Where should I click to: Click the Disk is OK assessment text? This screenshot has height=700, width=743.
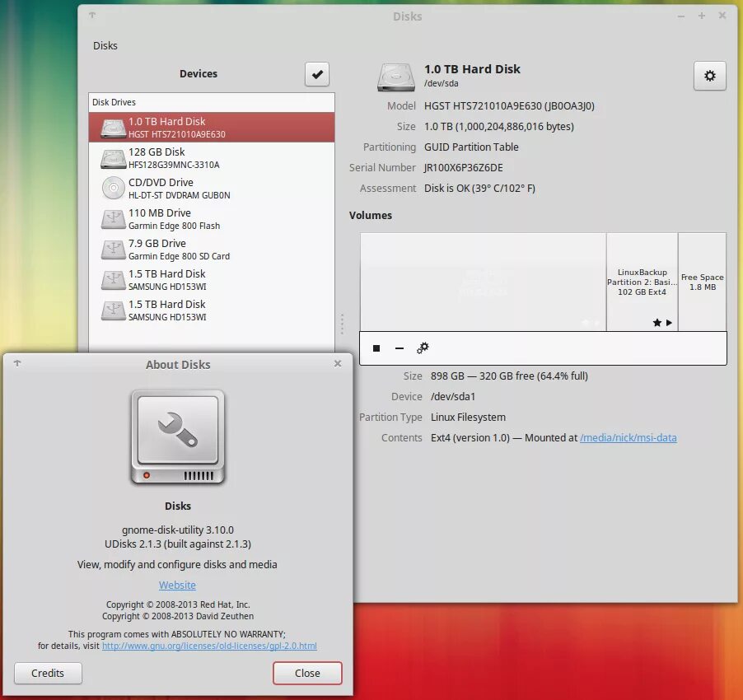479,189
